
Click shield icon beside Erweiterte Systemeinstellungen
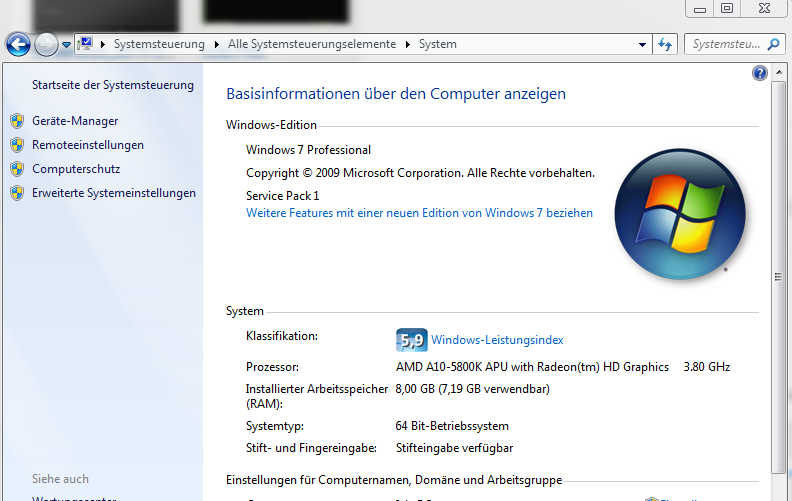tap(17, 193)
